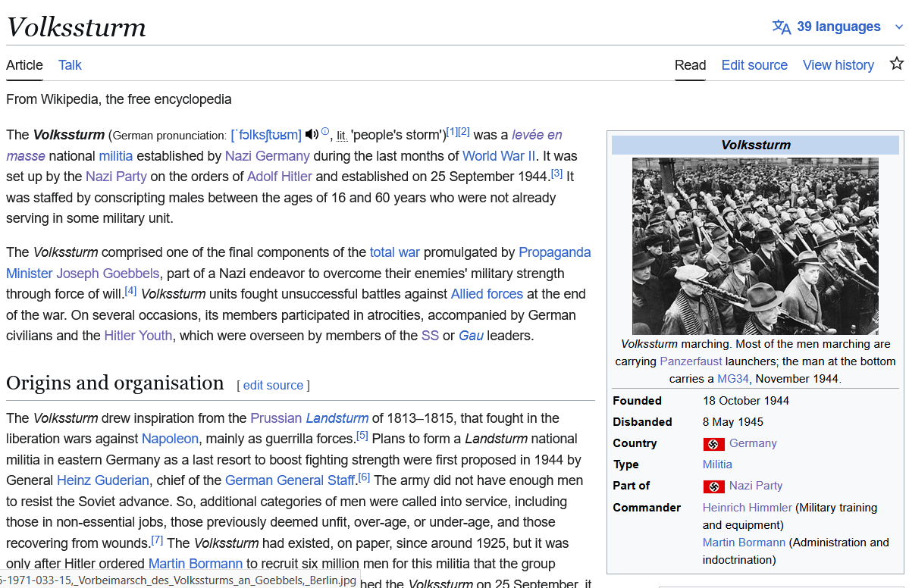Image resolution: width=909 pixels, height=588 pixels.
Task: Open the Prussian link
Action: (x=276, y=418)
